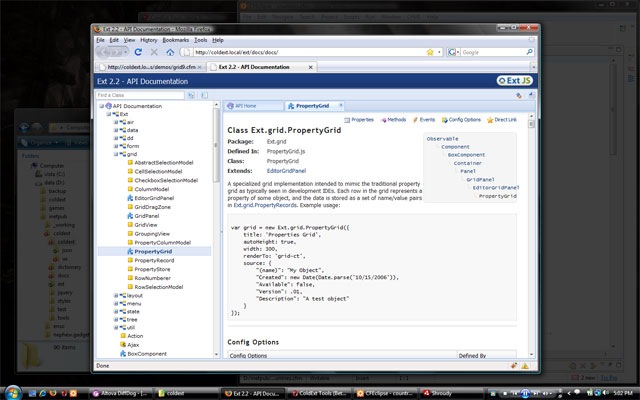Click the top-right toolbar icon above the docs panel

coord(531,95)
